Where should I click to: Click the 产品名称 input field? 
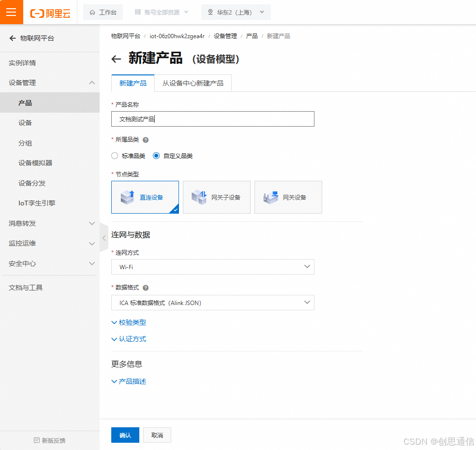[212, 119]
